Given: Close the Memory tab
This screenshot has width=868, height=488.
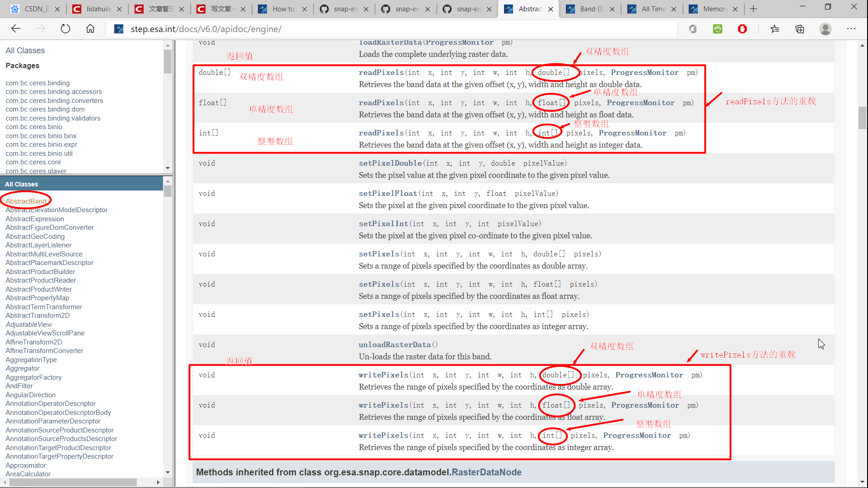Looking at the screenshot, I should (x=735, y=9).
